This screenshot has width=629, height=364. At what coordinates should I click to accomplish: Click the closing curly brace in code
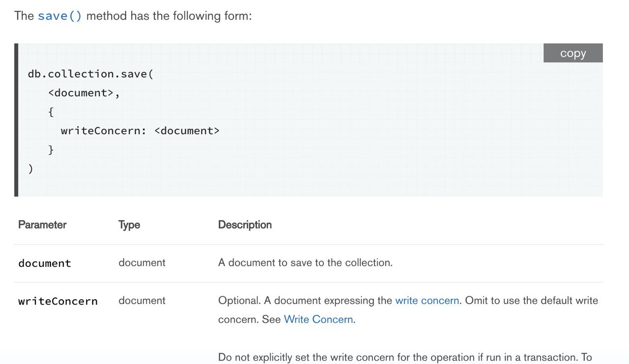[x=51, y=150]
